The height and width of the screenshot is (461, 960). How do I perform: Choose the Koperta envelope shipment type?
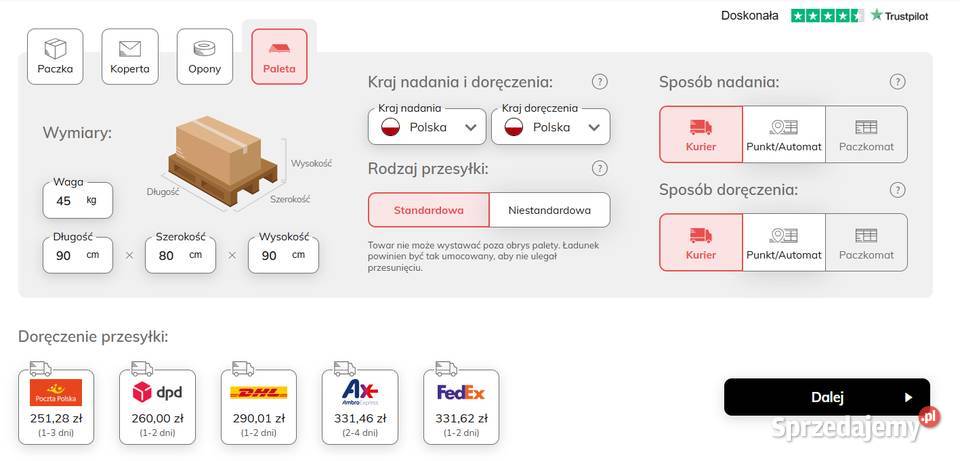130,56
